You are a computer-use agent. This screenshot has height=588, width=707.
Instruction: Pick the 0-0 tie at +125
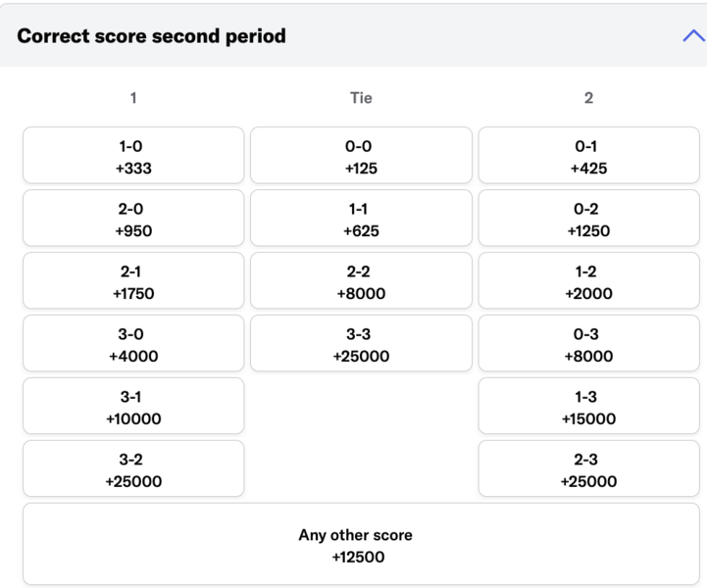click(x=361, y=156)
